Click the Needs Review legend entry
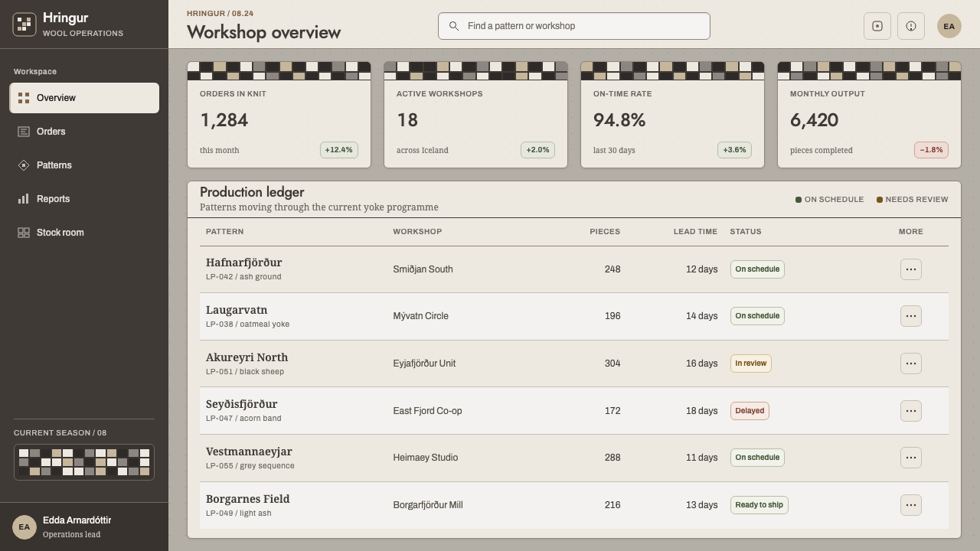The width and height of the screenshot is (980, 551). (912, 200)
